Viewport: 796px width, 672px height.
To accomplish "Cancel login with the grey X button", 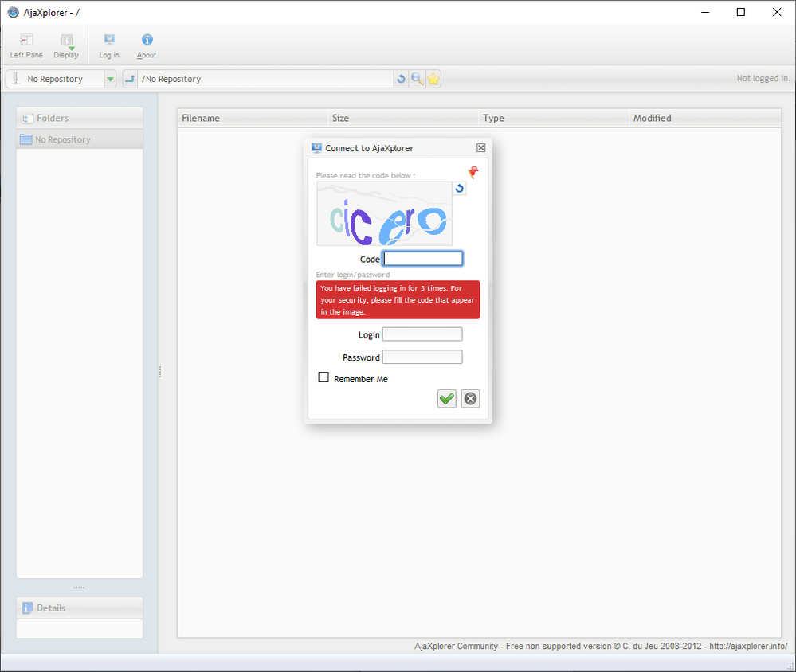I will (471, 399).
